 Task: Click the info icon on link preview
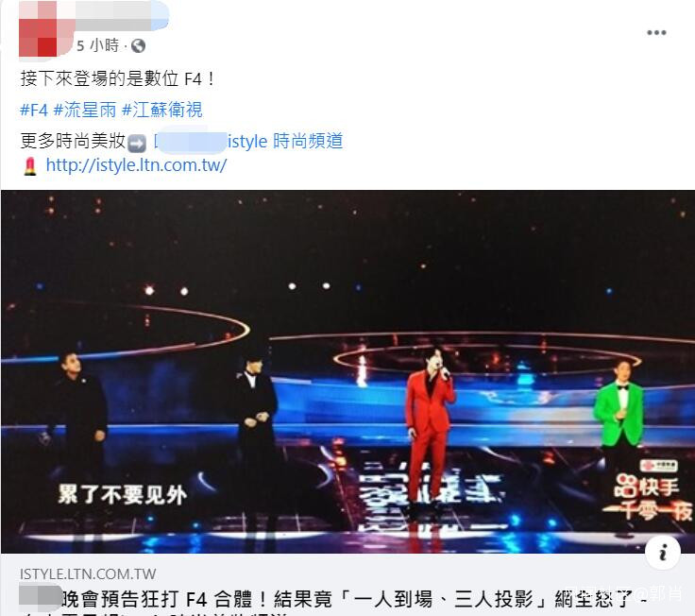point(663,553)
